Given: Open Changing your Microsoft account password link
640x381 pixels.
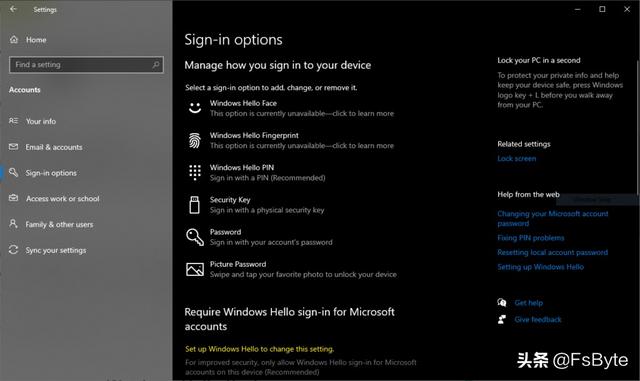Looking at the screenshot, I should coord(553,218).
